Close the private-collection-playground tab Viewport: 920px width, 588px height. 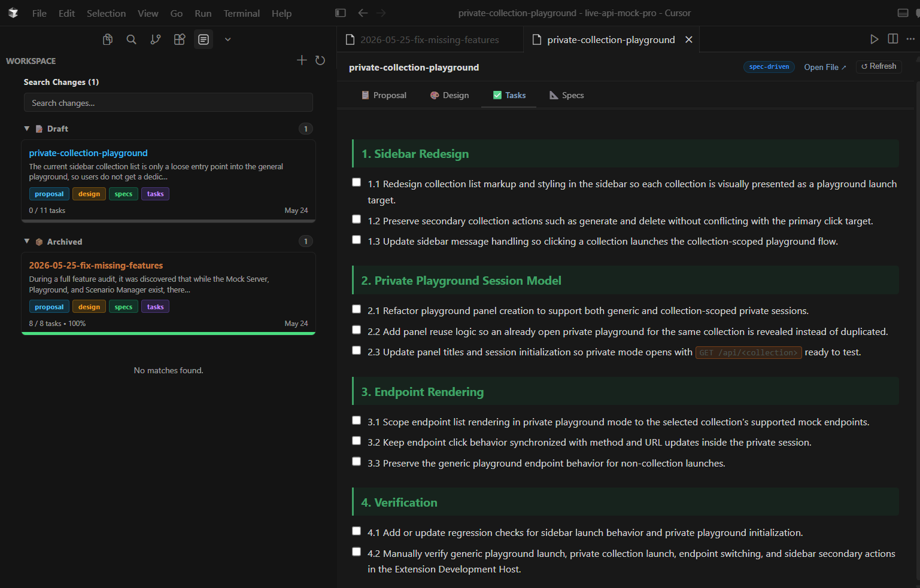coord(689,39)
